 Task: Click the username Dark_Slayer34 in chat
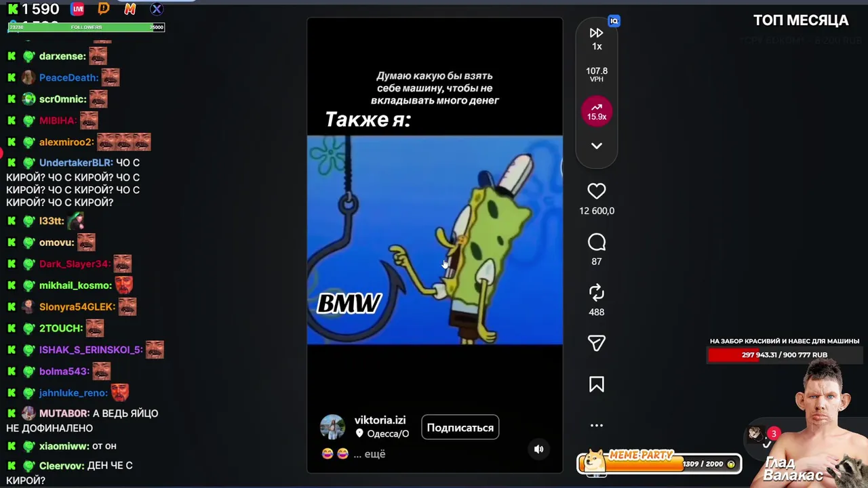[x=74, y=264]
